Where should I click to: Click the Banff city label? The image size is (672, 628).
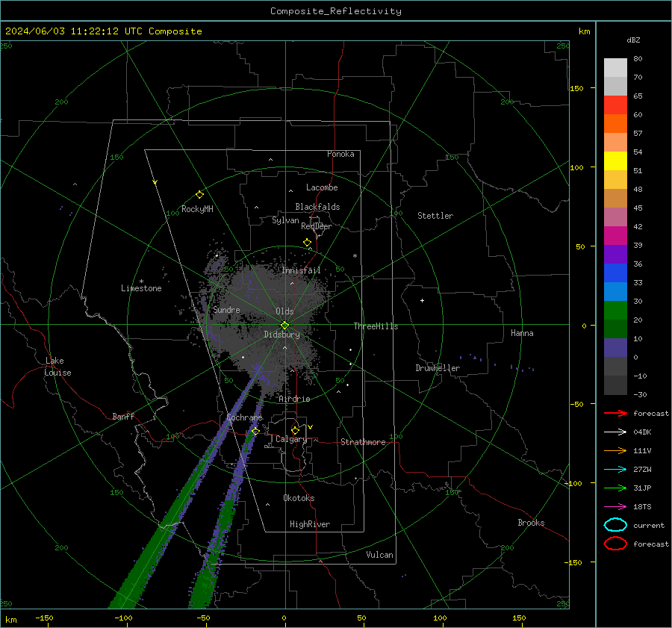pyautogui.click(x=123, y=416)
